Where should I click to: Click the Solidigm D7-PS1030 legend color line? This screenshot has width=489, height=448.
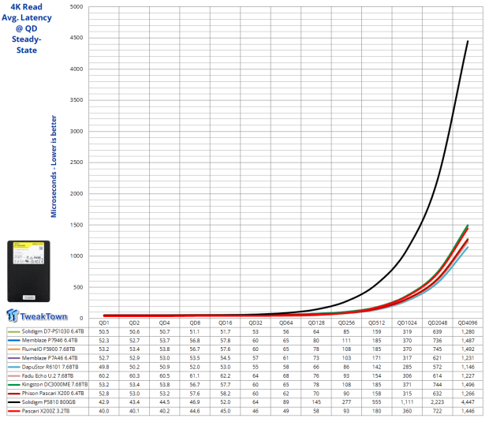(x=13, y=331)
